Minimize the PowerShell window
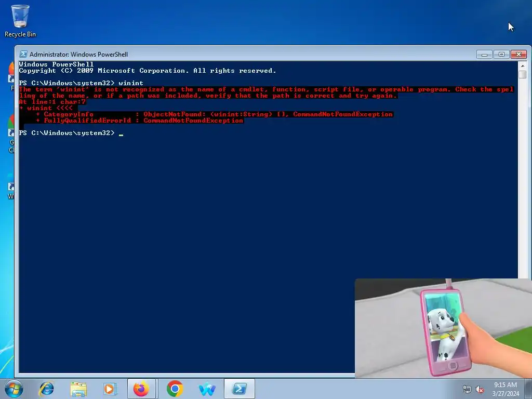 coord(484,54)
